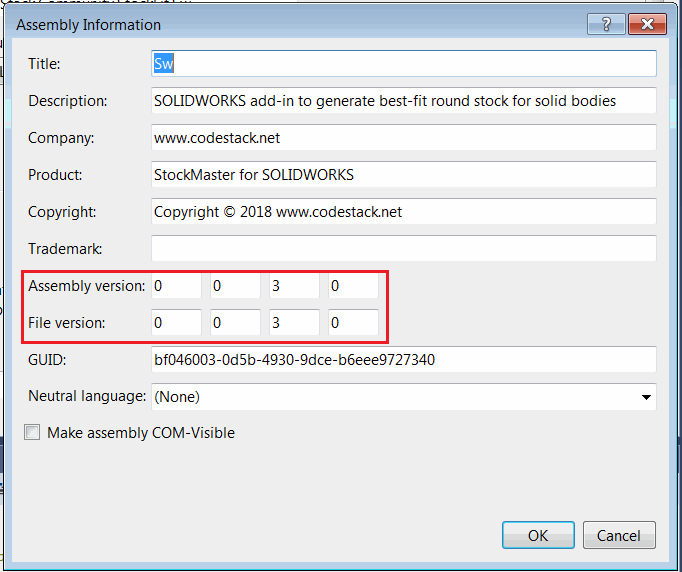Select the Product name field
The height and width of the screenshot is (572, 682).
click(403, 175)
